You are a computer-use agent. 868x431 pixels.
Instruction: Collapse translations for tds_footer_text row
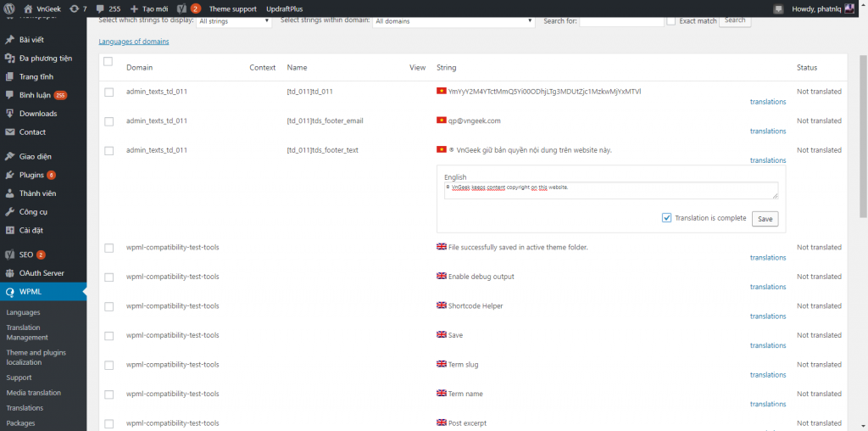pyautogui.click(x=768, y=160)
